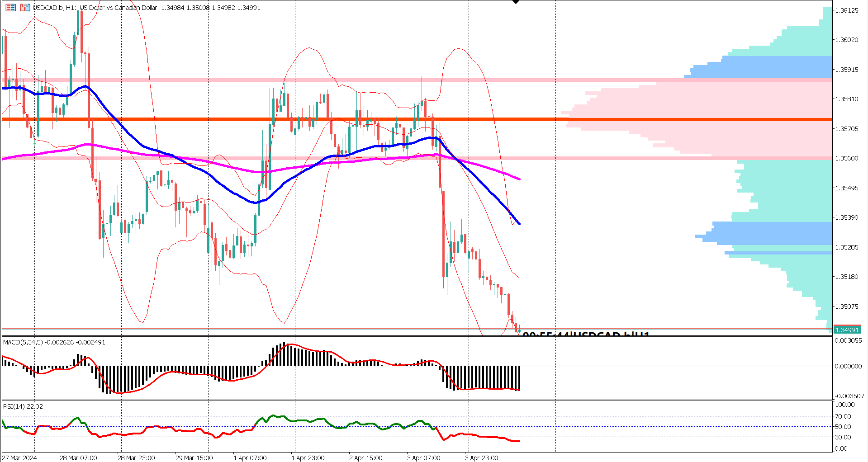This screenshot has height=462, width=868.
Task: Click the current price tag 1.34991
Action: [846, 330]
